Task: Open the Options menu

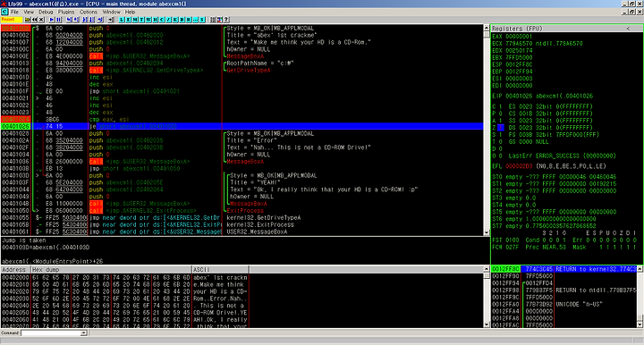Action: coord(89,12)
